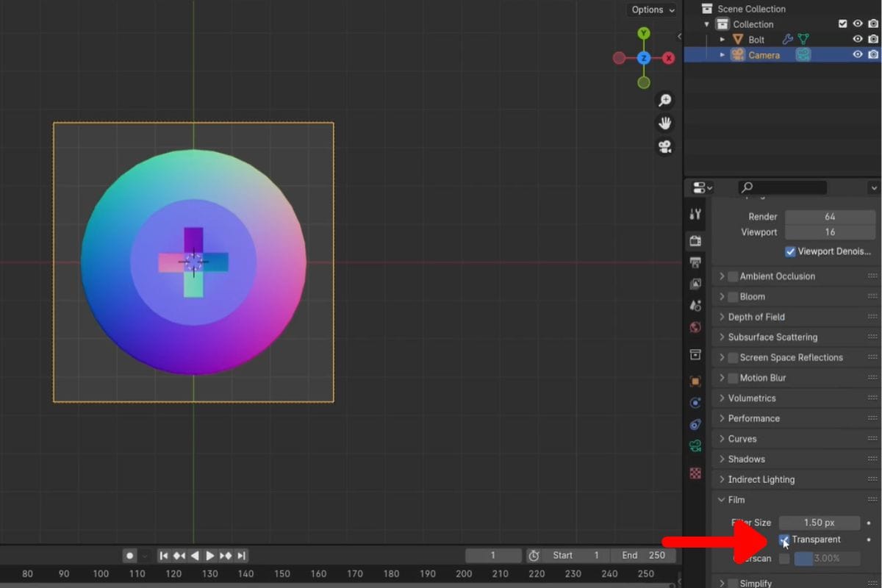Select the Camera in the outliner
The width and height of the screenshot is (882, 588).
point(764,54)
